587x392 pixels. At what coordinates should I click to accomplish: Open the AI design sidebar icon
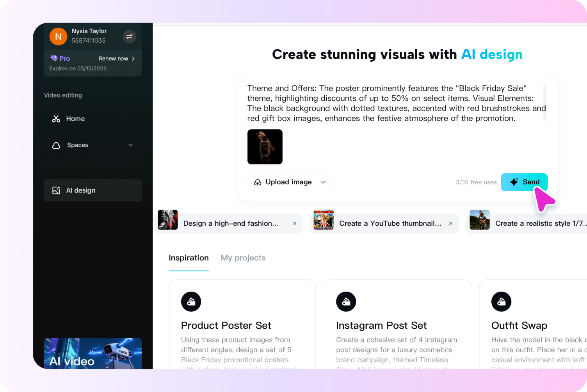[56, 190]
